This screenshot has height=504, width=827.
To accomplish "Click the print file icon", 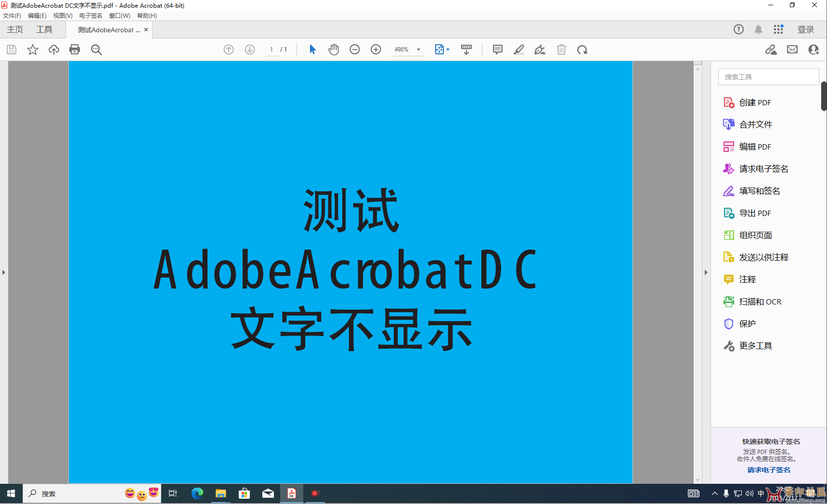I will click(75, 50).
